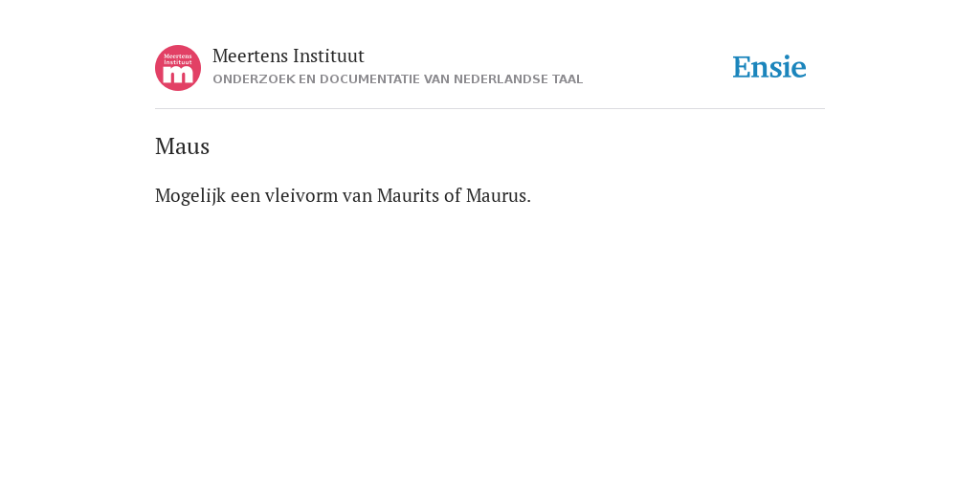Click the word 'Mogelijk' starting the sentence
Viewport: 980px width, 490px height.
click(190, 196)
